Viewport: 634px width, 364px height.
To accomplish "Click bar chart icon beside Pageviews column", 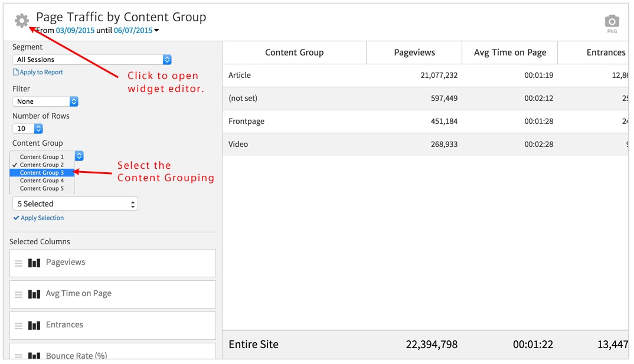I will 34,263.
